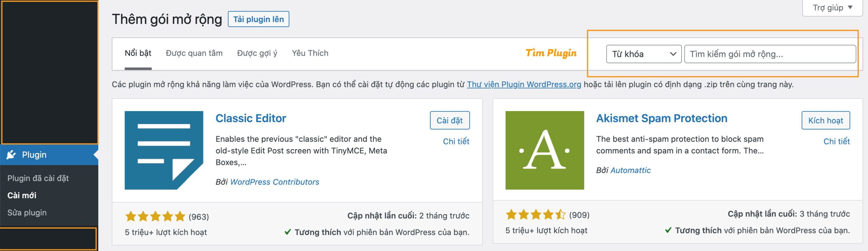Viewport: 868px width, 251px height.
Task: Open Plugin đã cài đặt submenu item
Action: coord(38,178)
